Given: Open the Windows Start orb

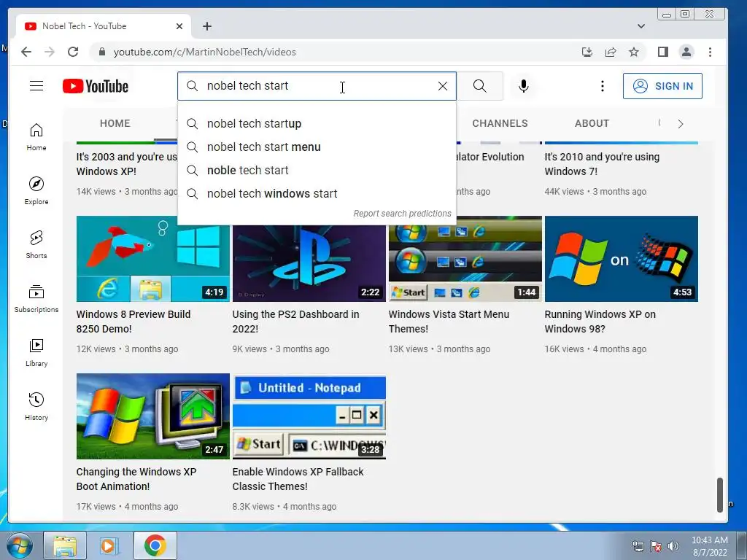Looking at the screenshot, I should 19,545.
